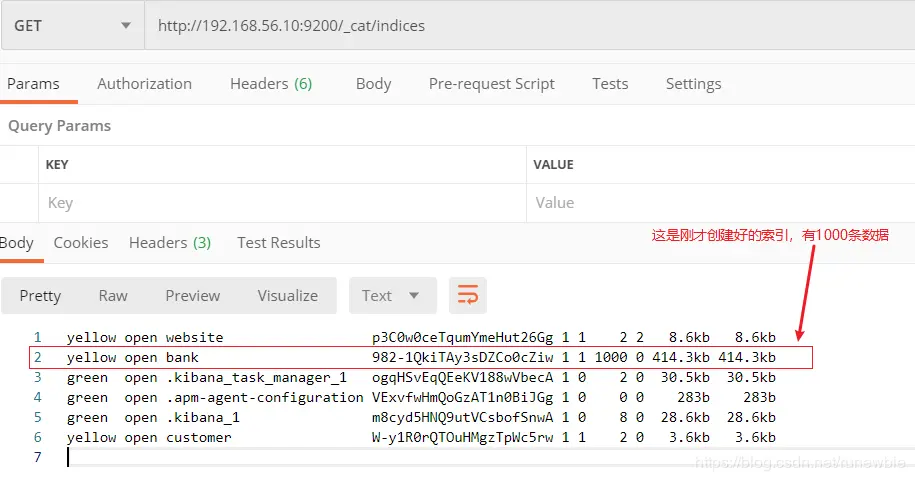The height and width of the screenshot is (481, 915).
Task: Toggle the wrap lines icon
Action: 468,295
